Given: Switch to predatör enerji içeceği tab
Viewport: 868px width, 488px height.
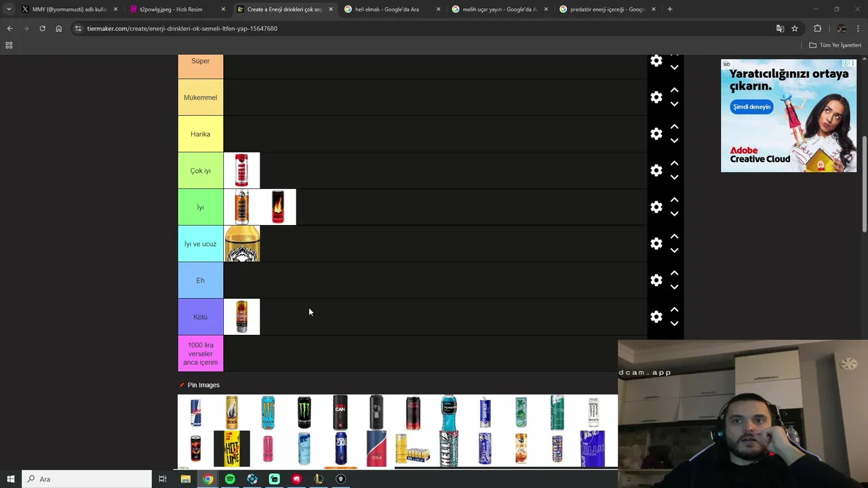Looking at the screenshot, I should 606,9.
